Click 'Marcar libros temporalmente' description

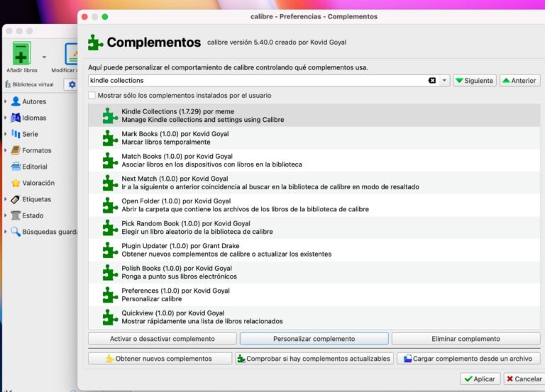click(x=166, y=142)
